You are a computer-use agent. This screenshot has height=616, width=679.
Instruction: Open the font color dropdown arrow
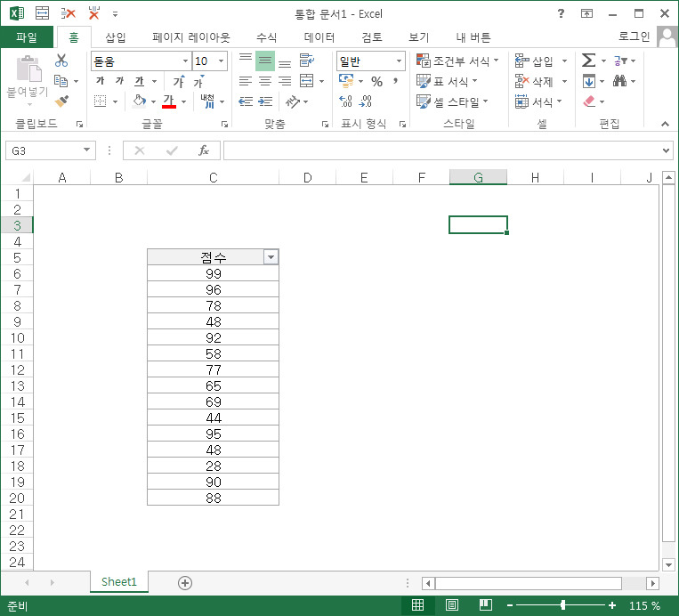coord(184,101)
